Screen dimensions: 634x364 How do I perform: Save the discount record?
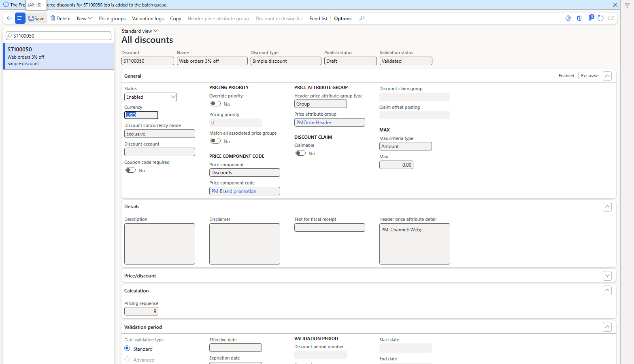tap(36, 19)
